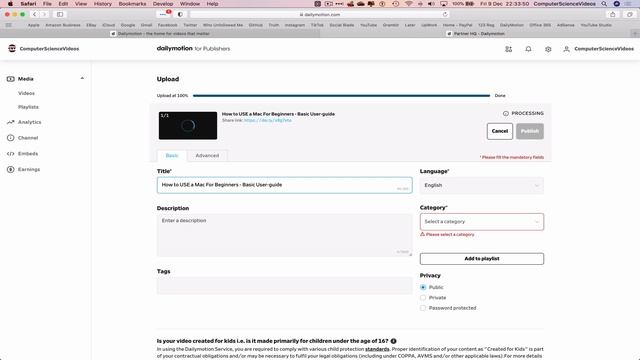Screen dimensions: 640x360
Task: Click the Safari back arrow
Action: (x=35, y=14)
